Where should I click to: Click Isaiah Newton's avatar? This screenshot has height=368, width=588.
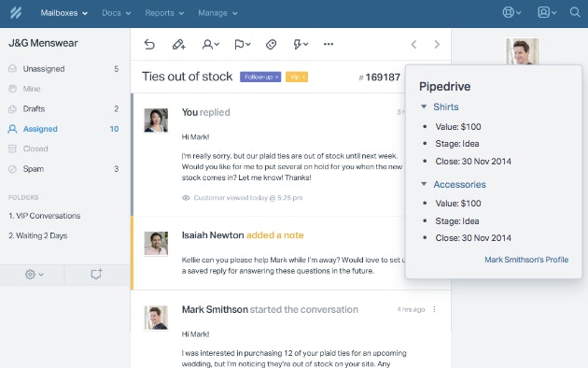(x=156, y=244)
